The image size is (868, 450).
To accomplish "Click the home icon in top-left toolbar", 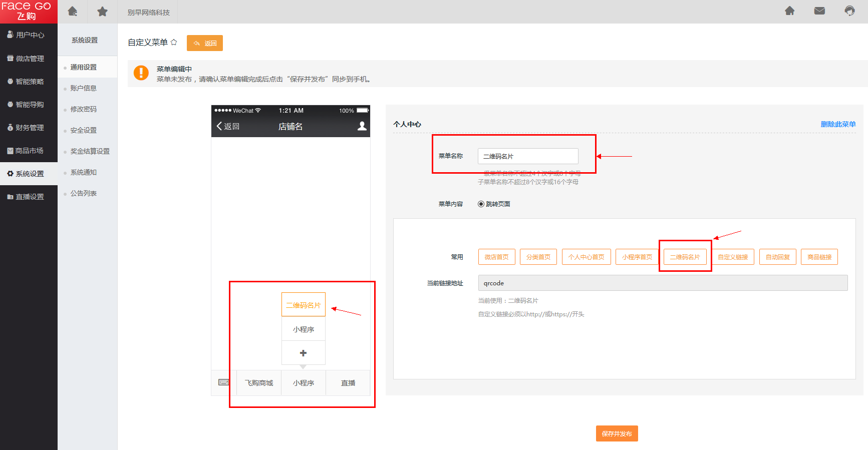I will click(73, 12).
